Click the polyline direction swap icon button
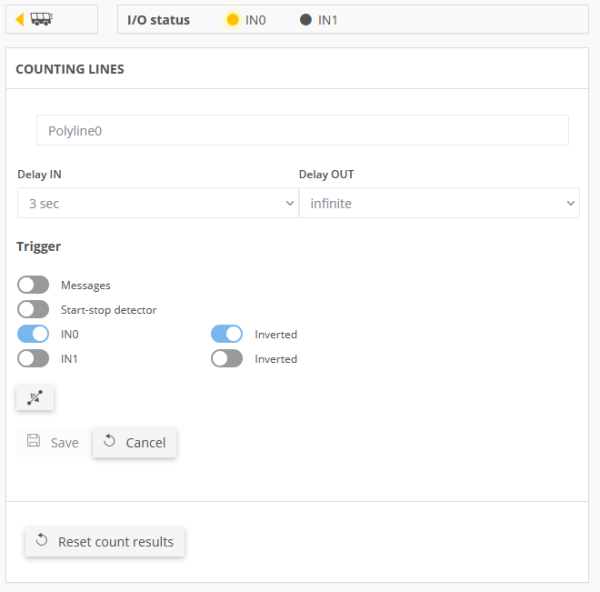 [x=35, y=398]
